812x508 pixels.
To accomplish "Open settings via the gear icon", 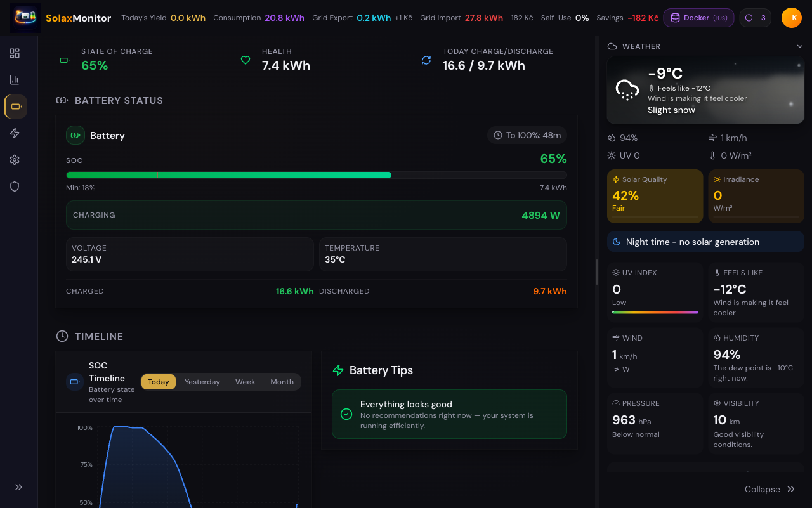I will click(14, 160).
